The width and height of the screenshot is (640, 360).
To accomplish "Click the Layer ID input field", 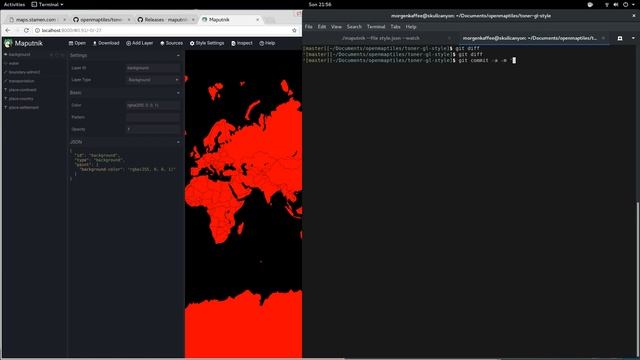I will 153,68.
